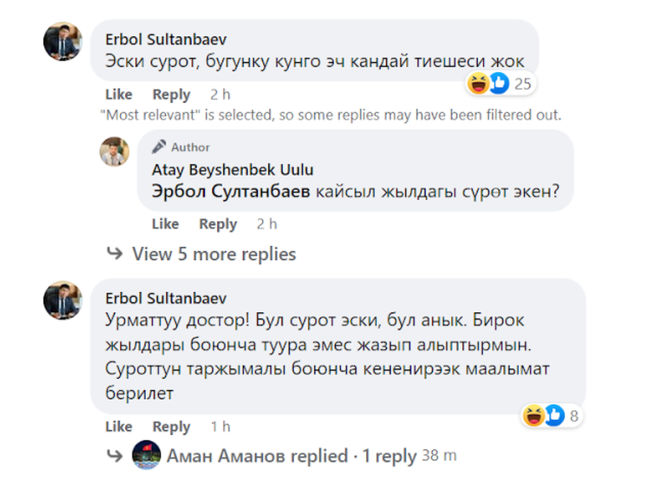This screenshot has width=649, height=500.
Task: Click Аман Аманов's small avatar
Action: pyautogui.click(x=145, y=456)
